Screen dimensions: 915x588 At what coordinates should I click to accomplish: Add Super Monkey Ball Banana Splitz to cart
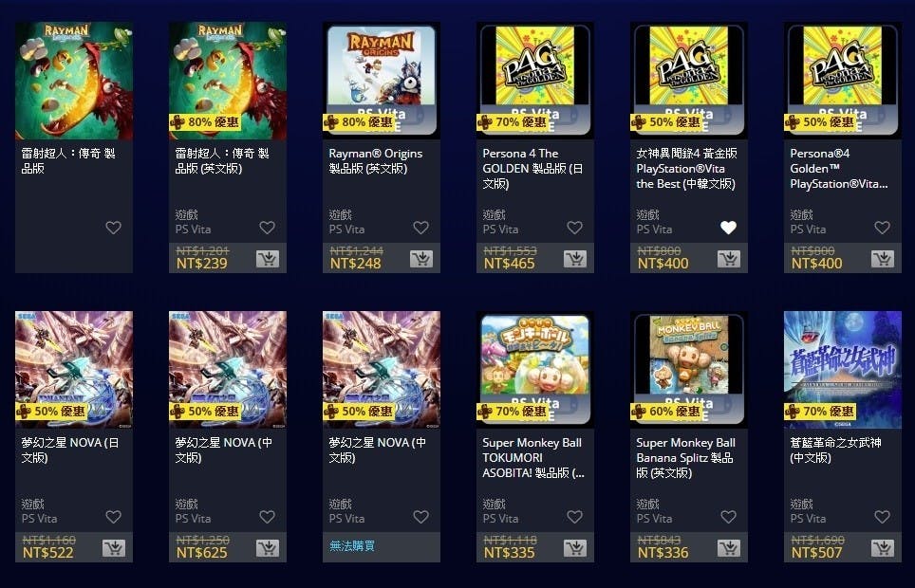(728, 548)
